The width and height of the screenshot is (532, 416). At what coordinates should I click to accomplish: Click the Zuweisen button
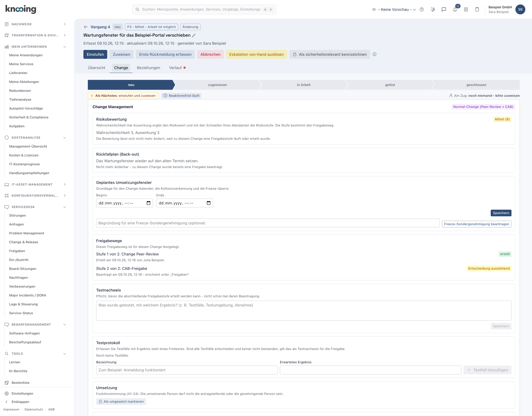(x=121, y=54)
